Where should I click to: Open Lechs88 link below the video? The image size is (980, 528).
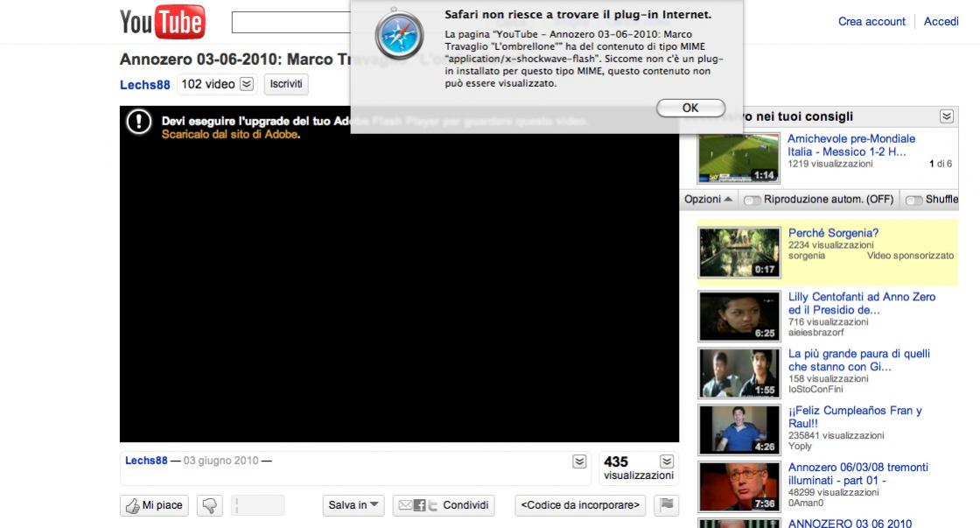click(146, 461)
